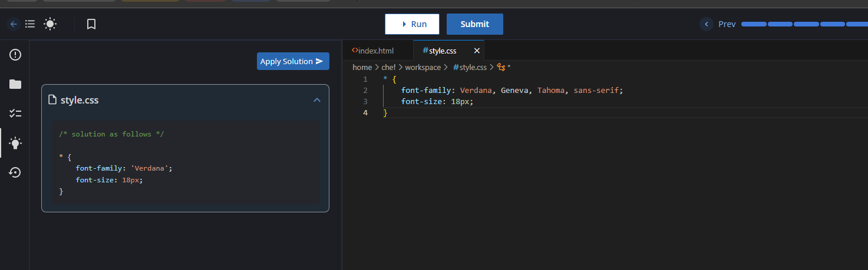Click the third progress bar segment
Image resolution: width=868 pixels, height=270 pixels.
click(x=806, y=24)
